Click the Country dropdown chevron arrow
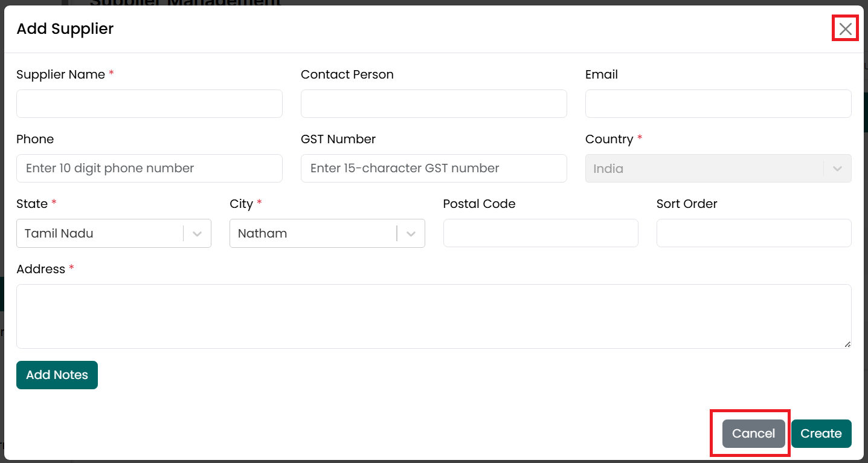This screenshot has width=868, height=463. (837, 169)
